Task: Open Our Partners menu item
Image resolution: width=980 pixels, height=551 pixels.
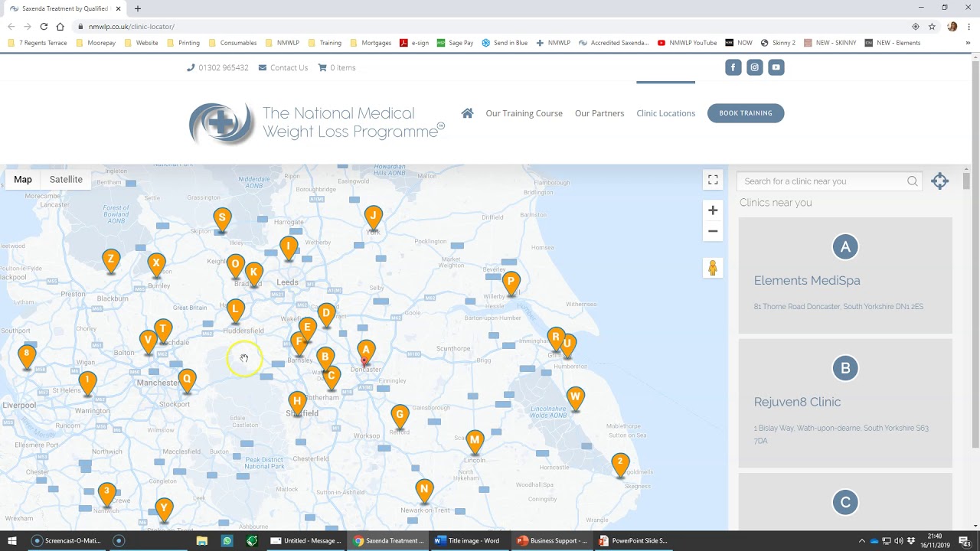Action: [x=599, y=113]
